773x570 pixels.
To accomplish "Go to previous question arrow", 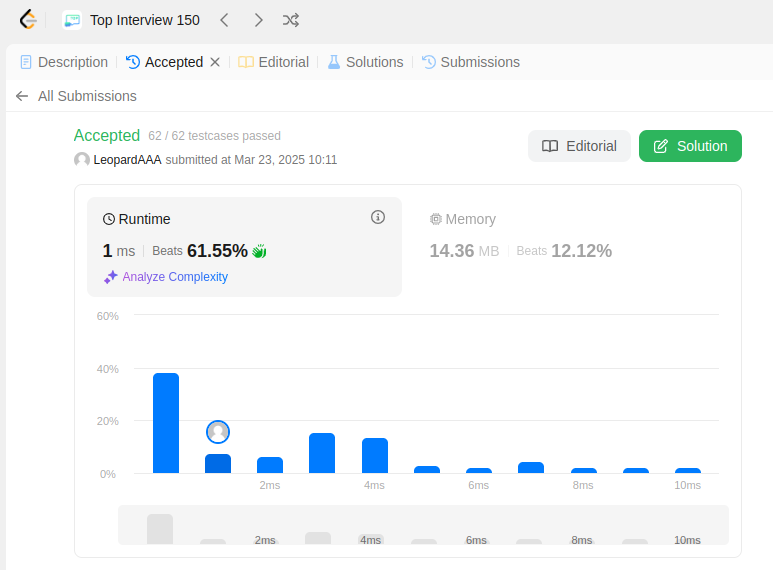I will 224,20.
